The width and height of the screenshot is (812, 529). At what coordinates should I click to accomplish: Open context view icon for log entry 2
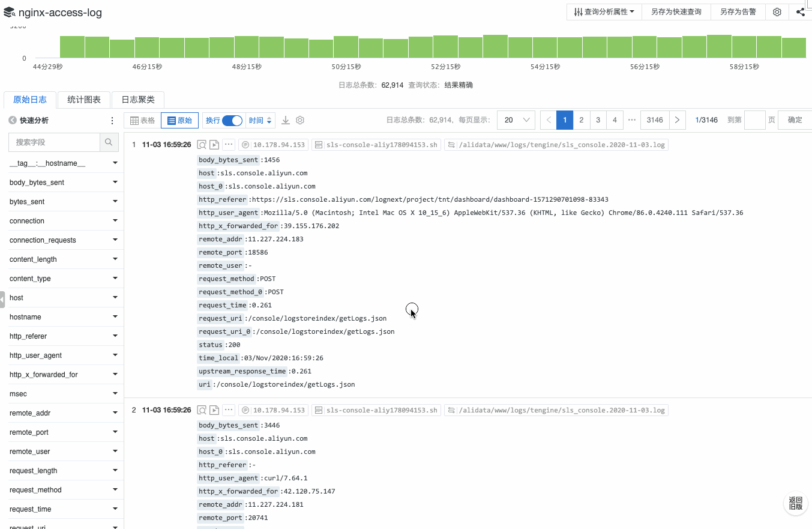pos(202,410)
